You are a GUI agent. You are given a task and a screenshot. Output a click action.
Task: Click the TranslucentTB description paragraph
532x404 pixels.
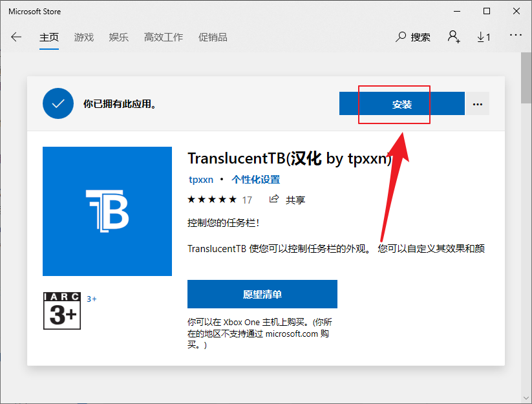pyautogui.click(x=336, y=249)
